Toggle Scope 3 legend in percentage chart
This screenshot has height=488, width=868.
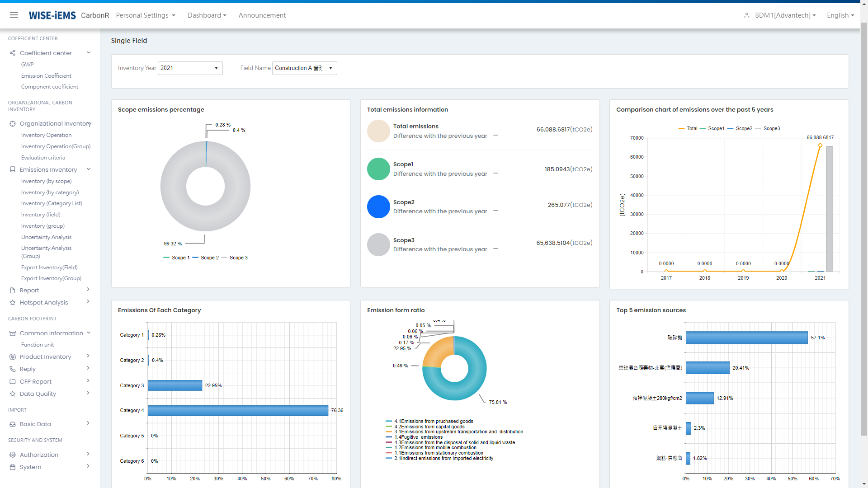[234, 258]
